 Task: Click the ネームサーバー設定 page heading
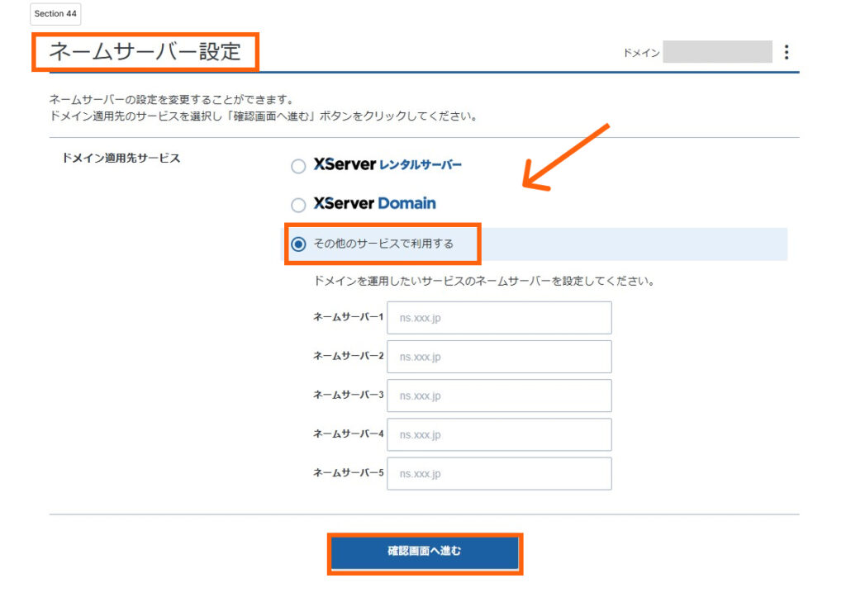click(145, 52)
